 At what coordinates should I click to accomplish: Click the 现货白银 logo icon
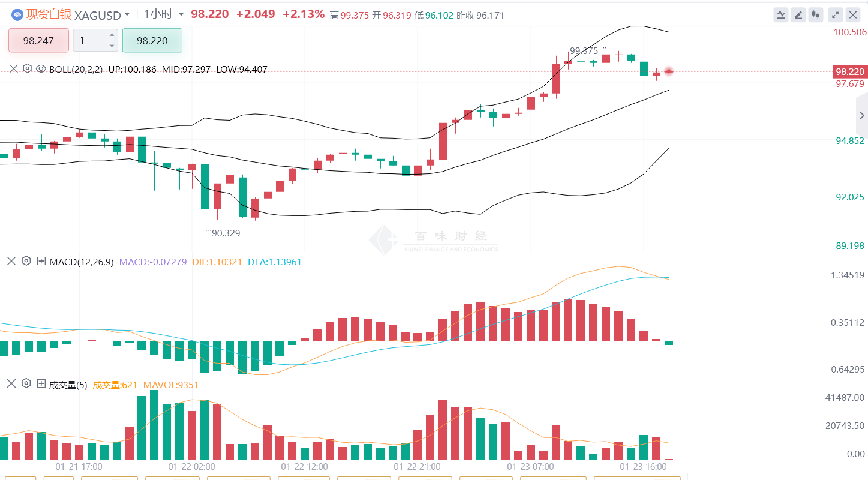coord(17,15)
